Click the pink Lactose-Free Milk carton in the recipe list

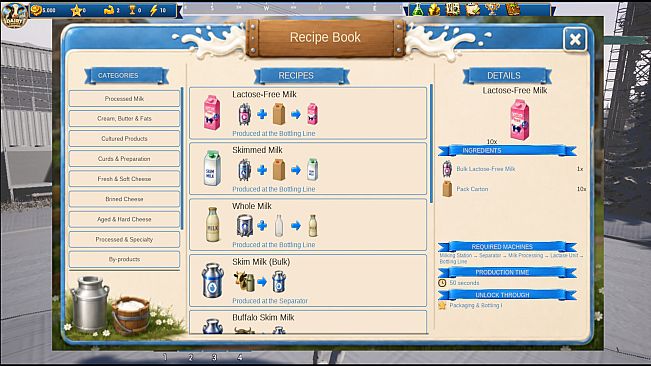pyautogui.click(x=212, y=112)
